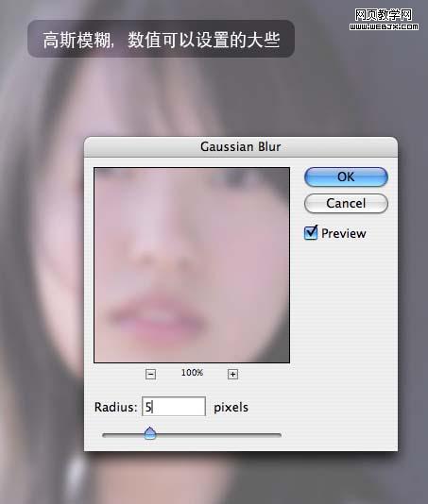Cancel the Gaussian Blur dialog
Image resolution: width=428 pixels, height=504 pixels.
(346, 203)
